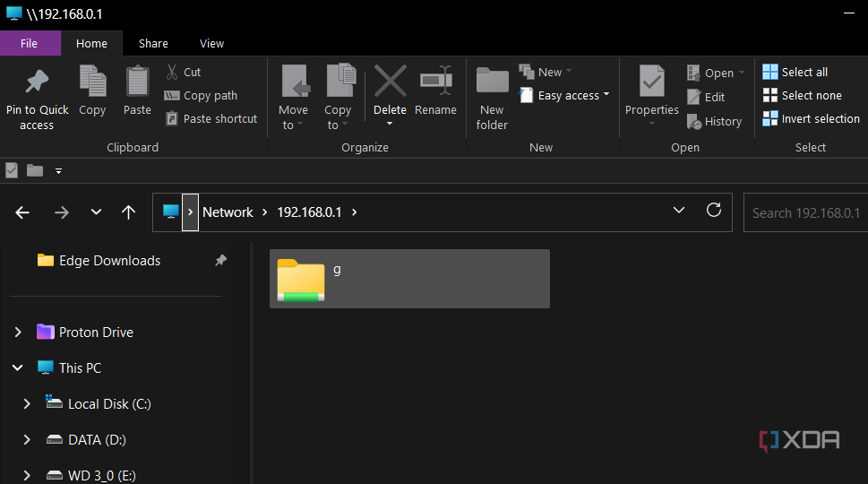This screenshot has width=868, height=484.
Task: Expand Proton Drive tree node
Action: [18, 333]
